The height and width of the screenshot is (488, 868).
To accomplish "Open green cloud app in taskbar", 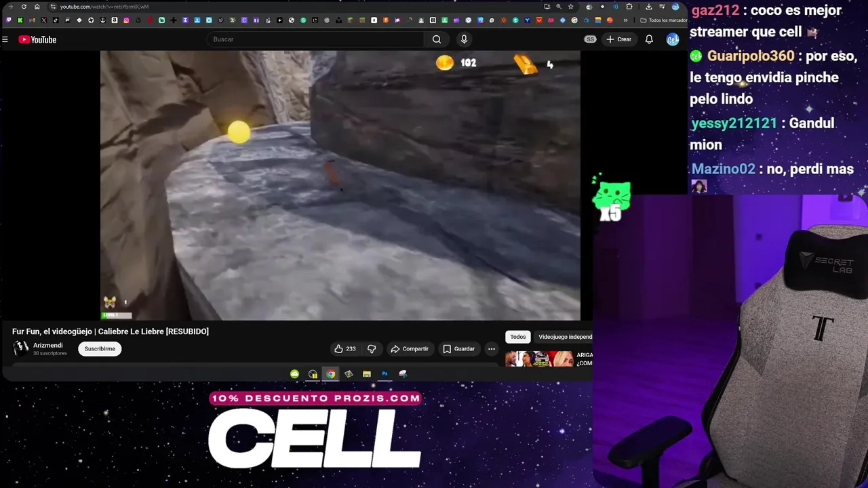I will (x=294, y=374).
